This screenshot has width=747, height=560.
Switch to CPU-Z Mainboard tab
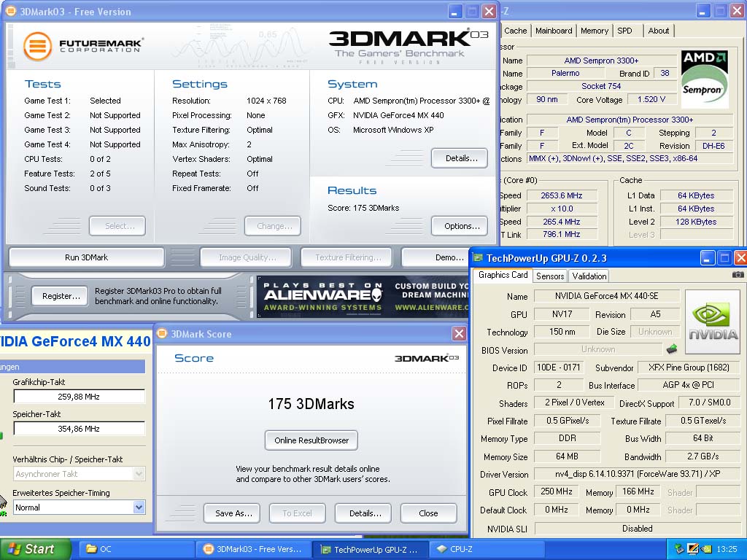(x=554, y=31)
